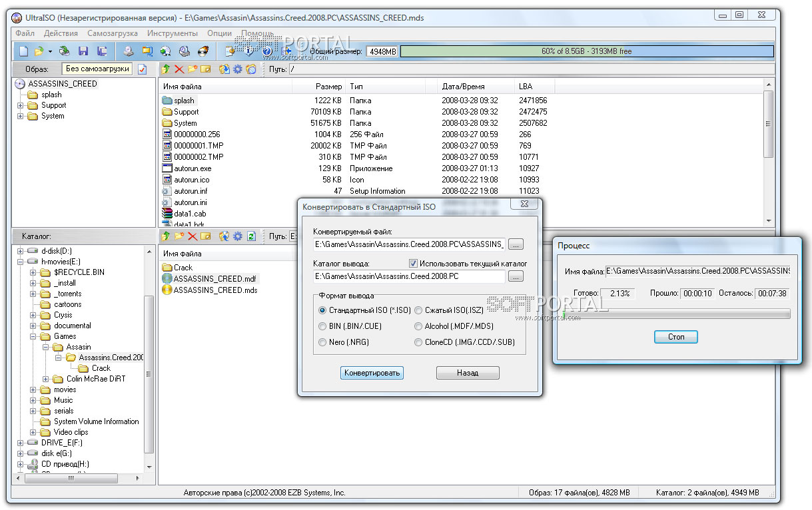
Task: Collapse the Games folder node
Action: pos(33,336)
